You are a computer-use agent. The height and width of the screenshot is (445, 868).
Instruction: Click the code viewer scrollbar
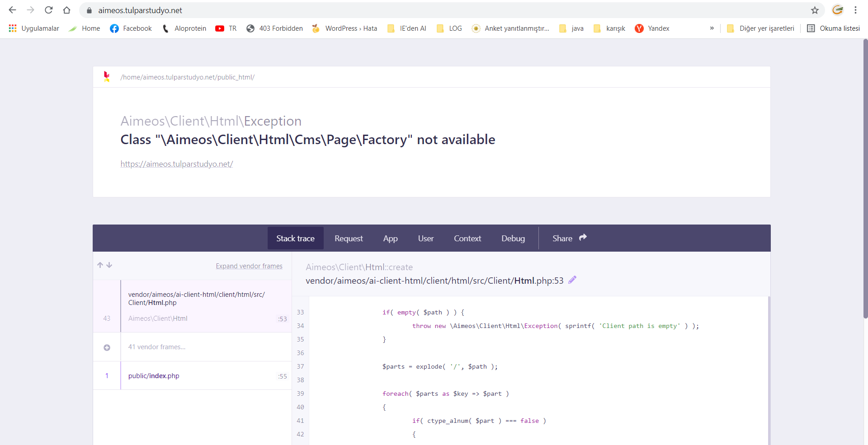(x=769, y=370)
